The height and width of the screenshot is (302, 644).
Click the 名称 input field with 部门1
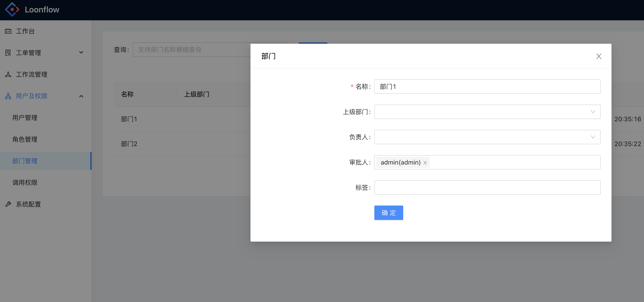pyautogui.click(x=487, y=87)
